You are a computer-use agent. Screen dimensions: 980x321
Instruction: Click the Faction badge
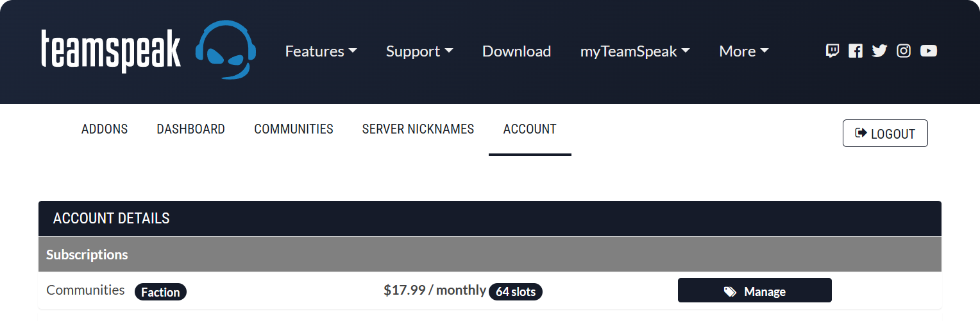160,292
